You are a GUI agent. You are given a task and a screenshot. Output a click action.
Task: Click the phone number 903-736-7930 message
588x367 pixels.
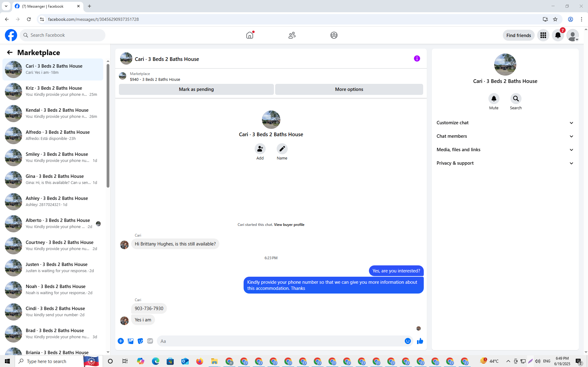click(149, 309)
